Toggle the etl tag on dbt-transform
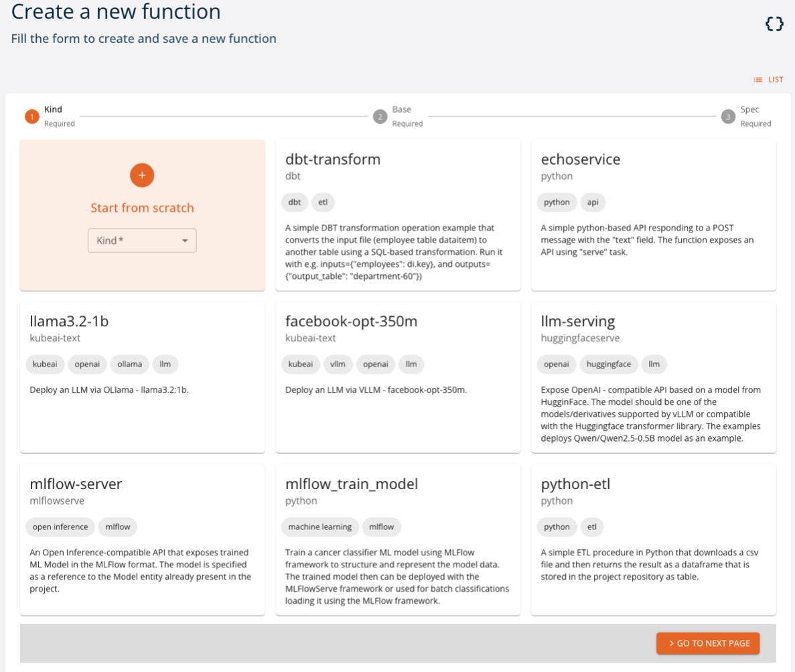 tap(323, 202)
